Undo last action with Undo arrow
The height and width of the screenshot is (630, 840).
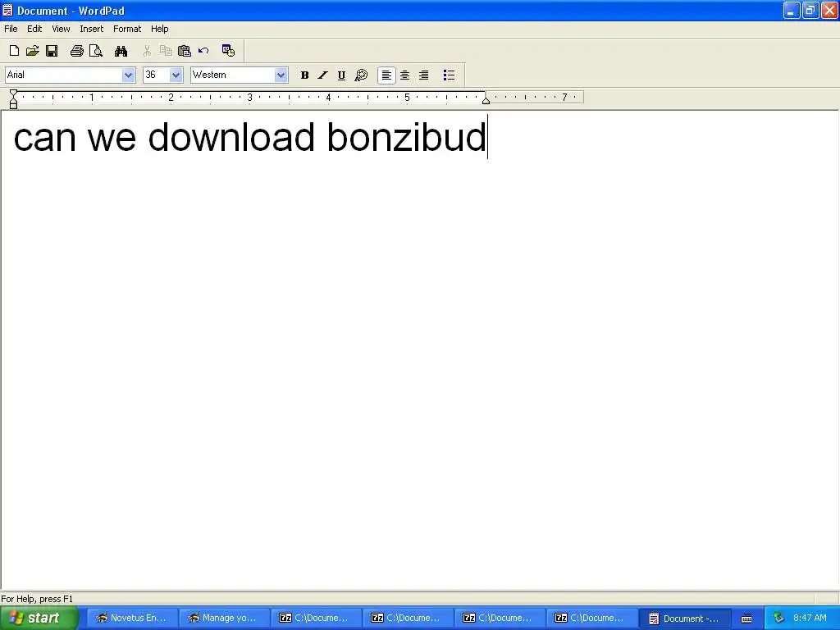pos(203,51)
